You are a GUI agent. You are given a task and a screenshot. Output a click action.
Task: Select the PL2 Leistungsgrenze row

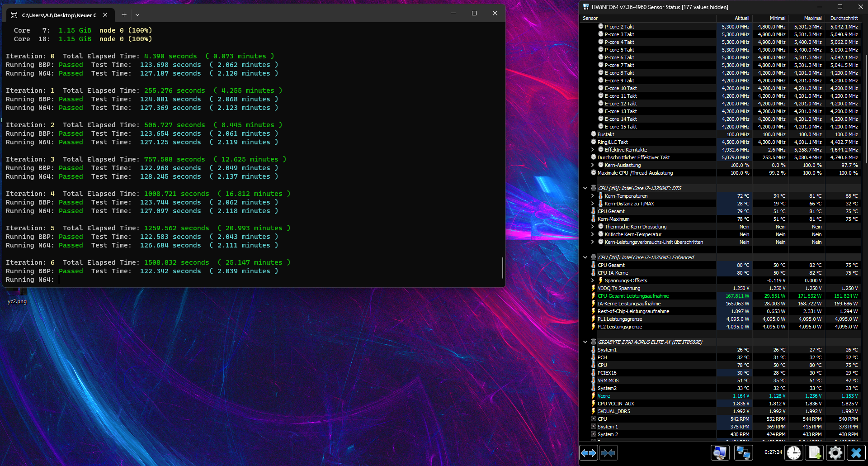720,326
